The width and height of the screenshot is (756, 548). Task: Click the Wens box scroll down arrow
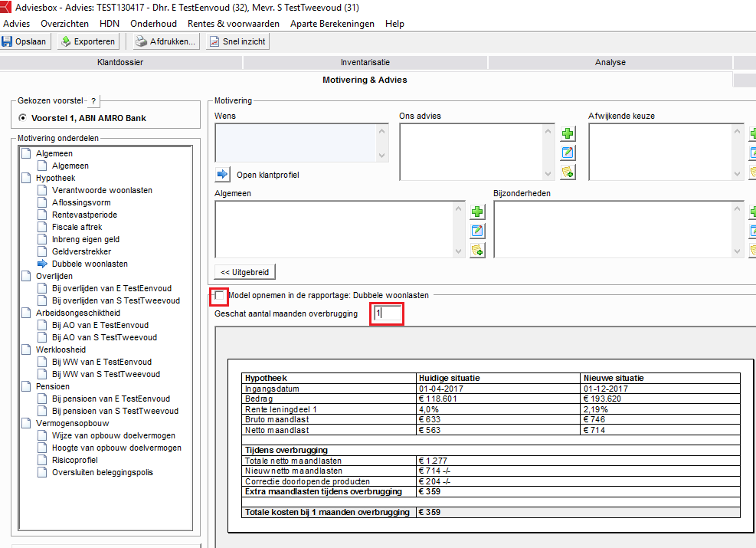pyautogui.click(x=382, y=156)
